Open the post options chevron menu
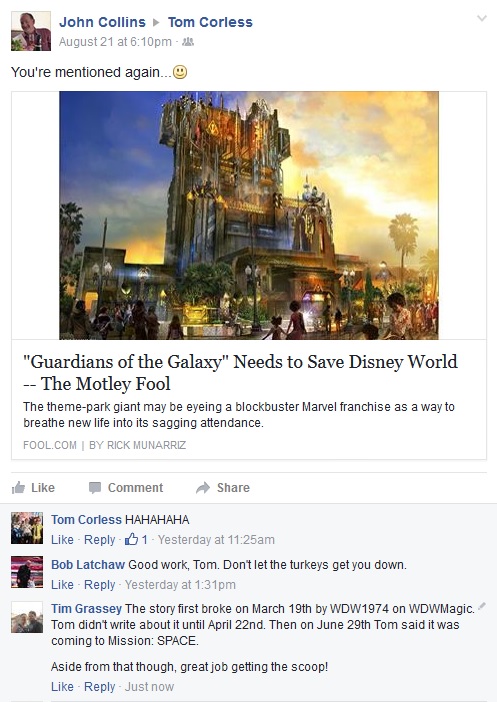497x702 pixels. (x=482, y=18)
